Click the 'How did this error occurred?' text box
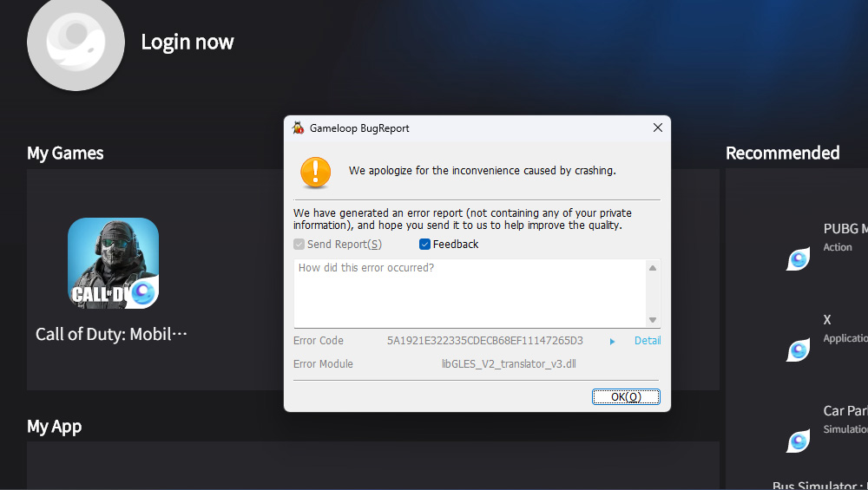The height and width of the screenshot is (490, 868). pos(470,293)
